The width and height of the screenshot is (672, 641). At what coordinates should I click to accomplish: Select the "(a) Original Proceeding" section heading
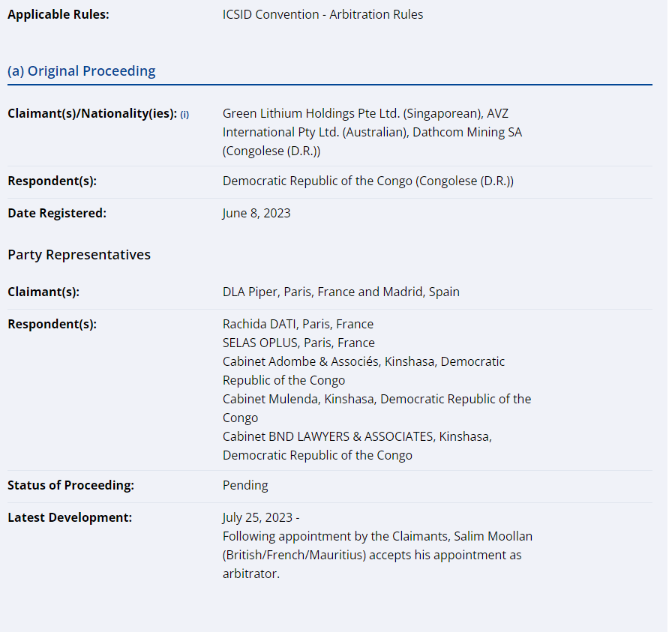click(82, 71)
